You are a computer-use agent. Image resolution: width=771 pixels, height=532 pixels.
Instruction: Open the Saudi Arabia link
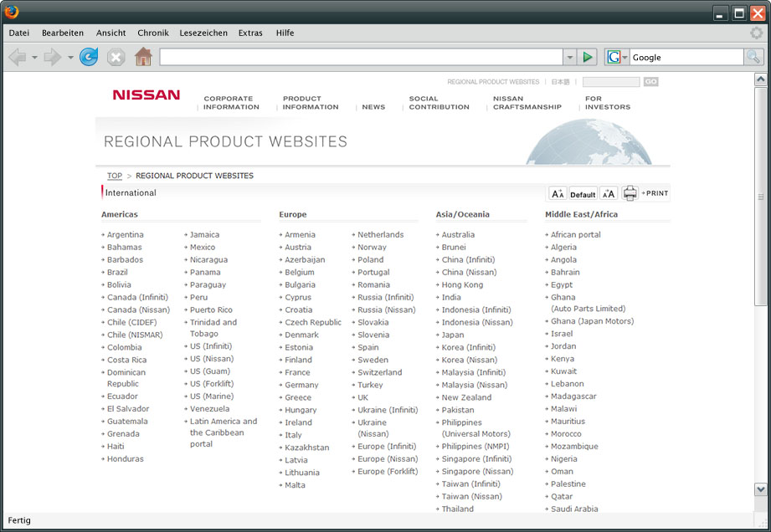click(x=574, y=509)
